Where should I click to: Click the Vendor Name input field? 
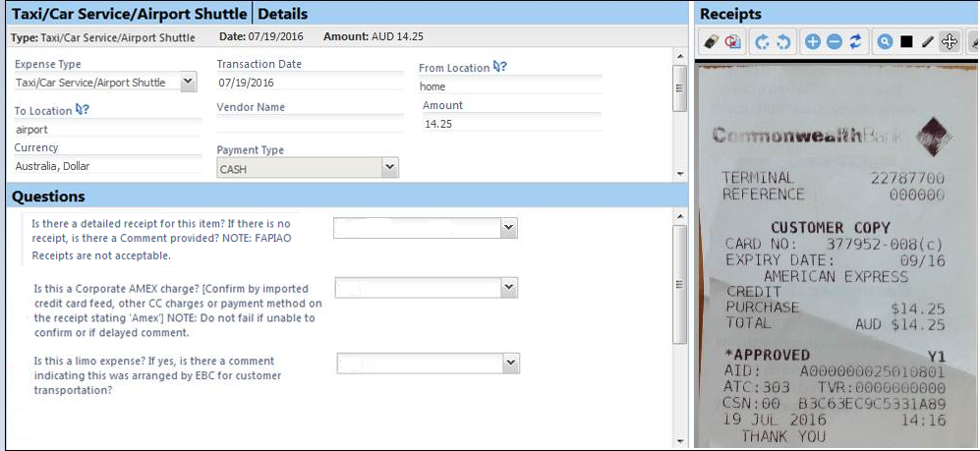pos(310,123)
